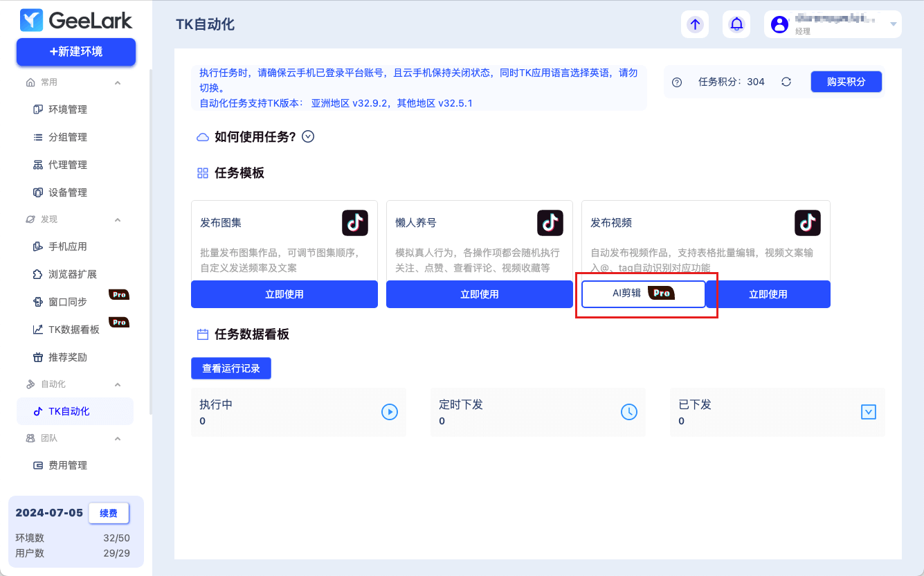
Task: Click 查看运行记录 button
Action: point(231,368)
